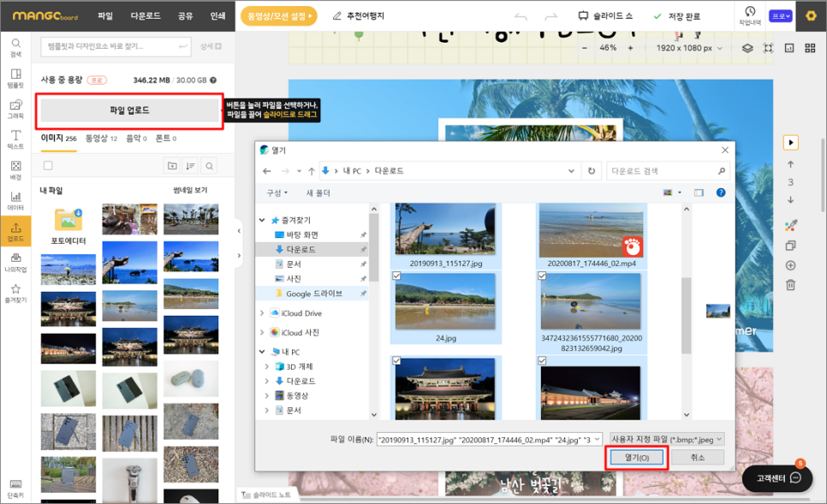
Task: Toggle select-all checkbox in file panel
Action: coord(48,165)
